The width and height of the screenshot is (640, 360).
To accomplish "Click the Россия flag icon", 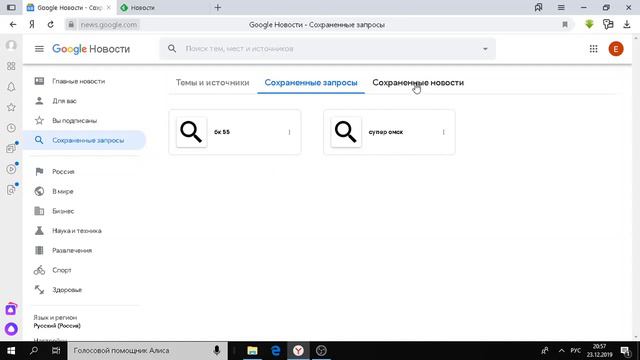I will 39,171.
